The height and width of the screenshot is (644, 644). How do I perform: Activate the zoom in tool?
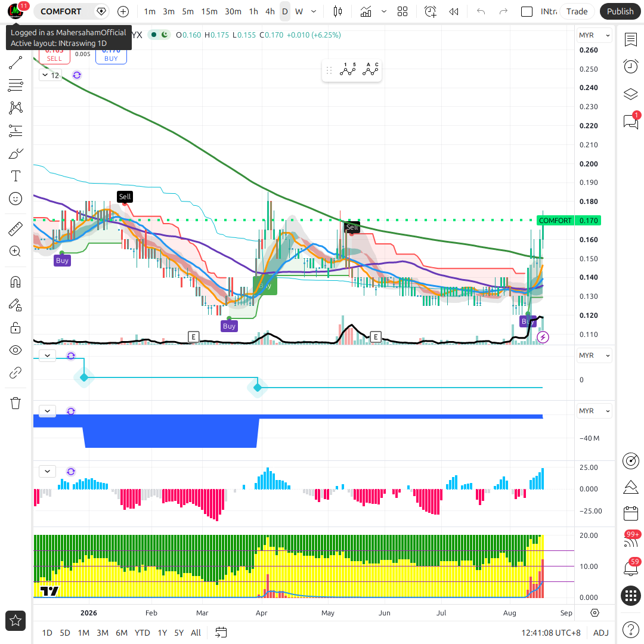(16, 252)
